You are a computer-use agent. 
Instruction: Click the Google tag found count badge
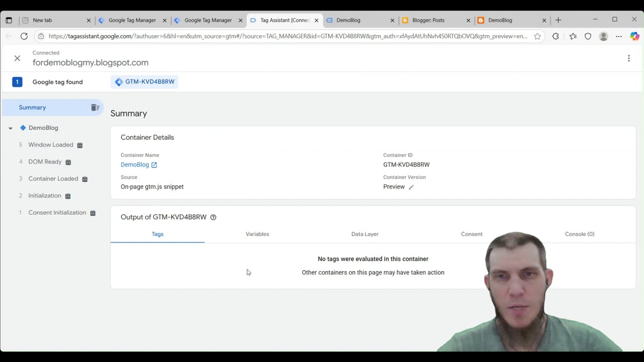17,82
